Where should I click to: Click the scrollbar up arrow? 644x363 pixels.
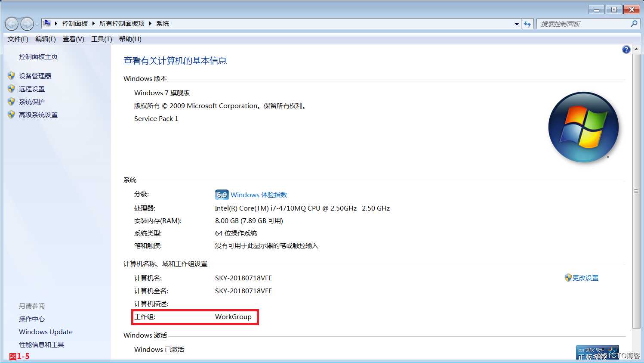pos(636,49)
